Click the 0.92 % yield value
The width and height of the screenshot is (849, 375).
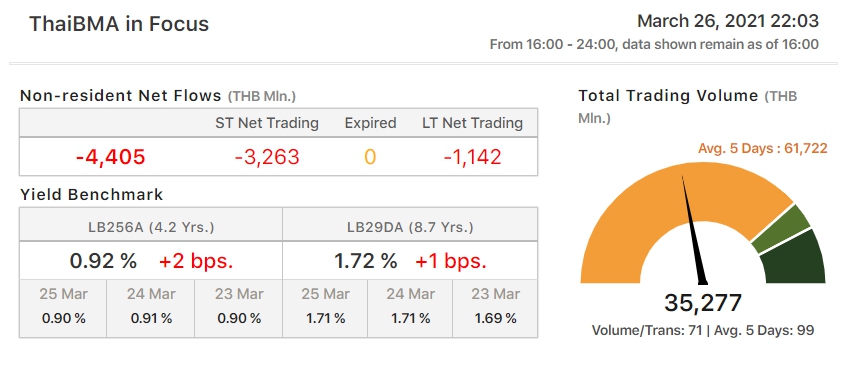tap(103, 261)
